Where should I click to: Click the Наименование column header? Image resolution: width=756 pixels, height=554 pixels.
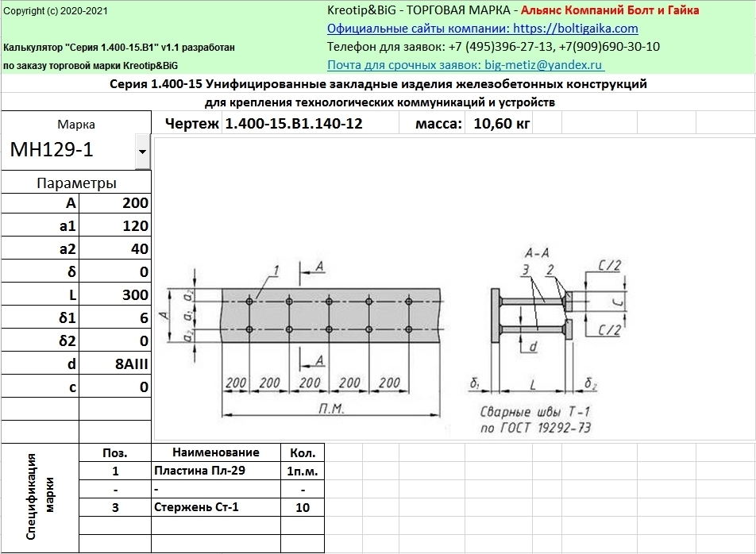click(216, 452)
